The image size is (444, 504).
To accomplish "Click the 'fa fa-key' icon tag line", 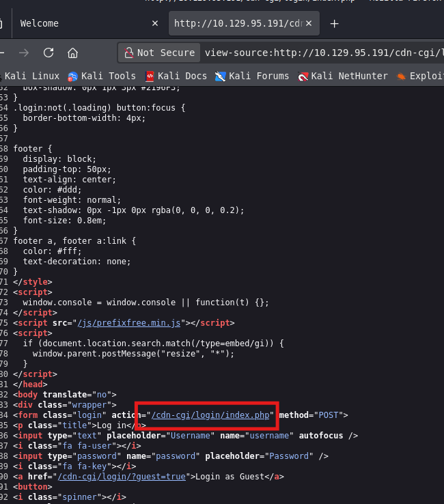I will click(74, 466).
